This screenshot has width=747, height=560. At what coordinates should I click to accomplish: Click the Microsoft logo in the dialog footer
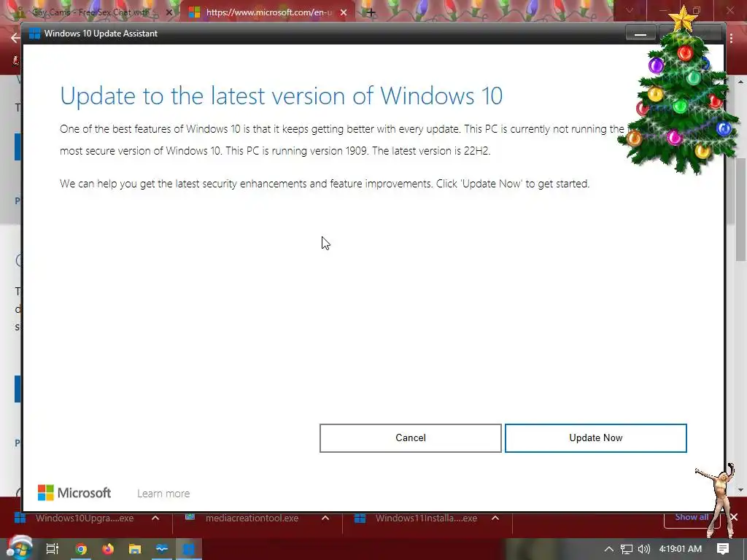pos(74,493)
